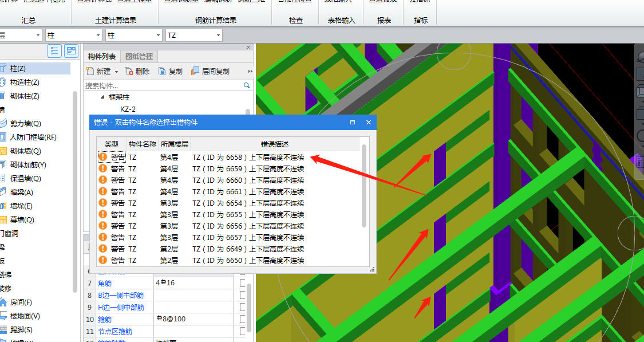Open the floor (层) dropdown
The height and width of the screenshot is (342, 644).
[38, 36]
